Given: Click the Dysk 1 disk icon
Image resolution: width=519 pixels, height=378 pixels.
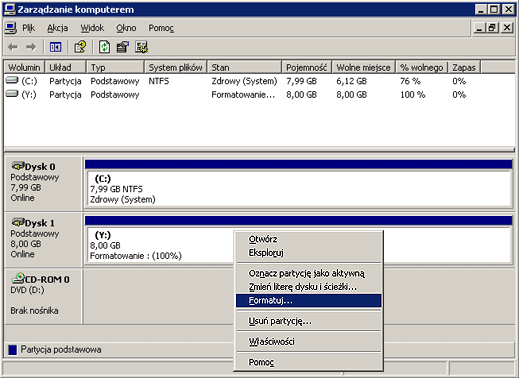Looking at the screenshot, I should coord(18,222).
